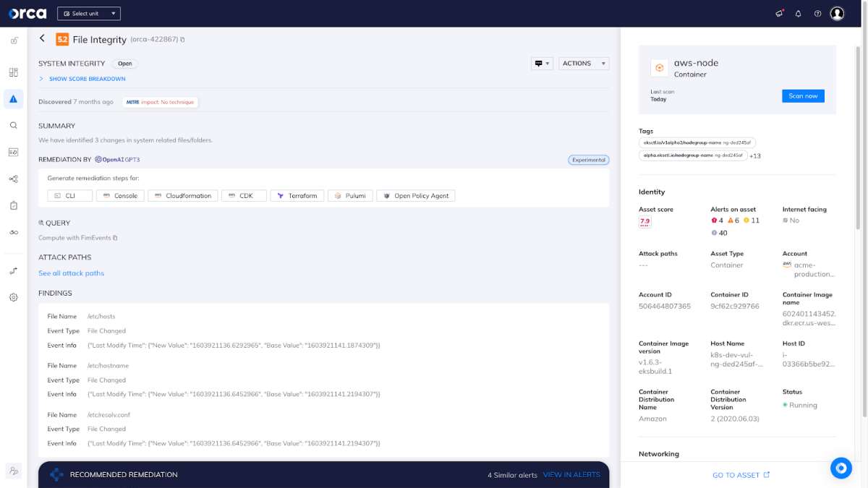Generate remediation steps for Terraform
This screenshot has height=488, width=868.
[x=297, y=196]
